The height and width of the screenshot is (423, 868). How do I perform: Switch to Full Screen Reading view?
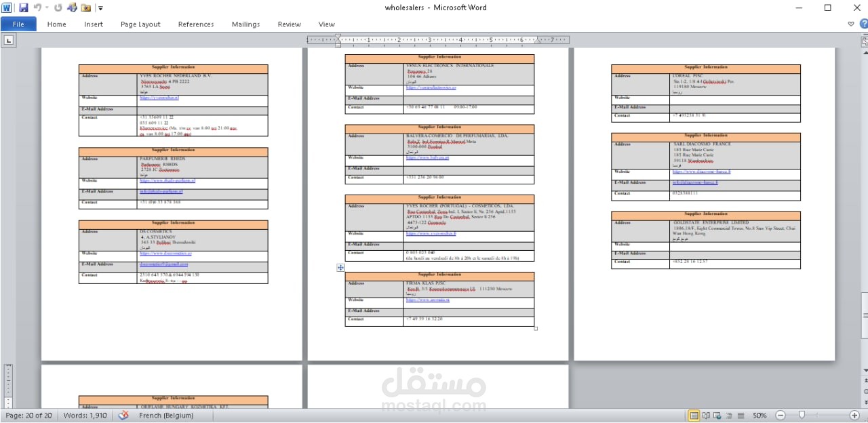(x=707, y=416)
